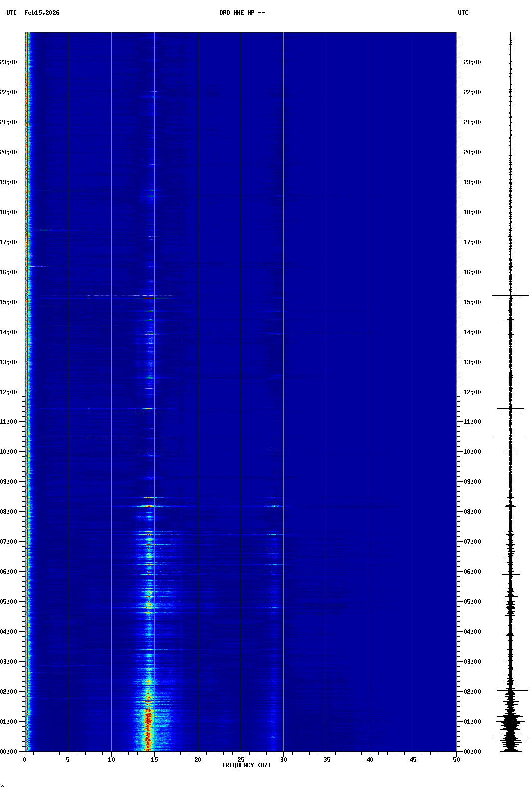The width and height of the screenshot is (532, 791).
Task: Click the bright 14 Hz band near 01:00
Action: pos(147,721)
